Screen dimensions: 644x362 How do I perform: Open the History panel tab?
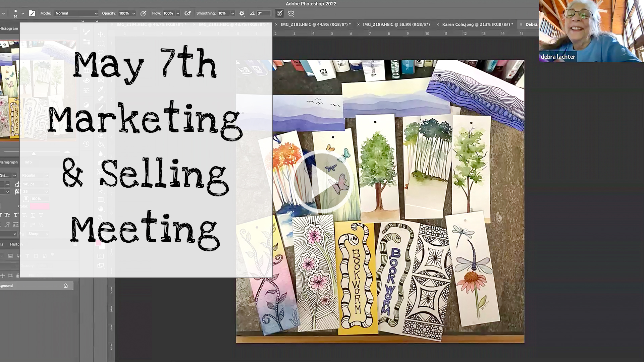(16, 244)
